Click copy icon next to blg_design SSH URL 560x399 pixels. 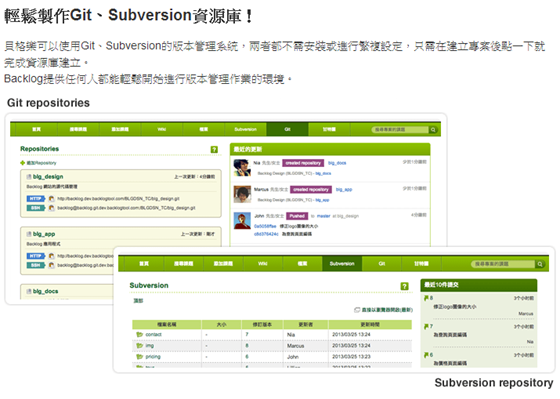point(51,208)
